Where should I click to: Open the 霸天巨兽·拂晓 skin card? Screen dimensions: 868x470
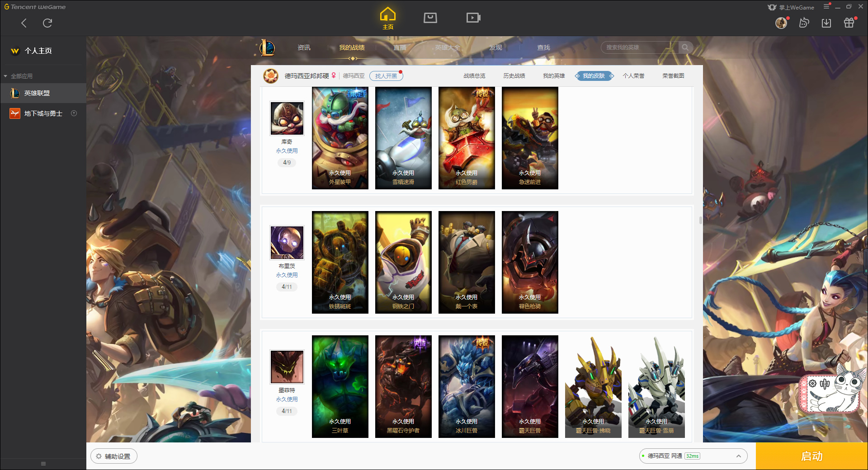coord(593,386)
